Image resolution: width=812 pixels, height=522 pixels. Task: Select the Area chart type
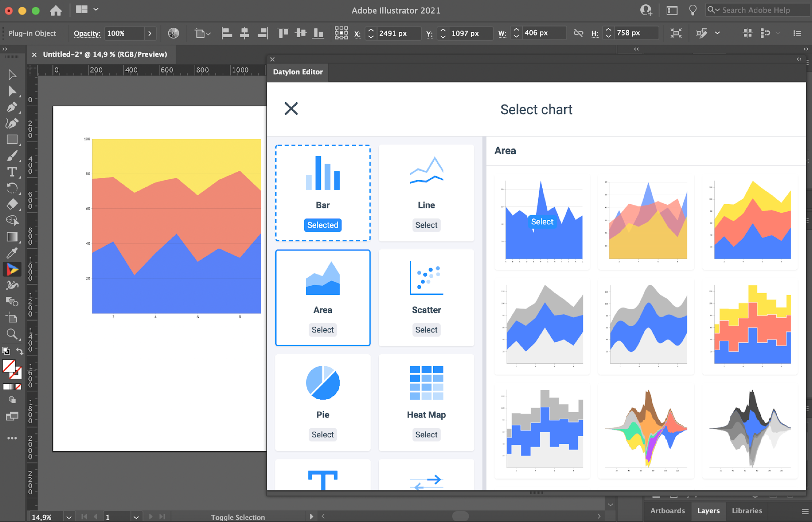[x=323, y=330]
